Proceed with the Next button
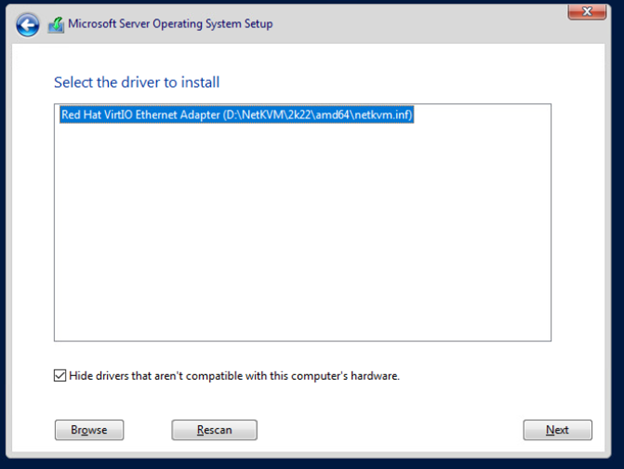This screenshot has width=624, height=469. tap(557, 430)
